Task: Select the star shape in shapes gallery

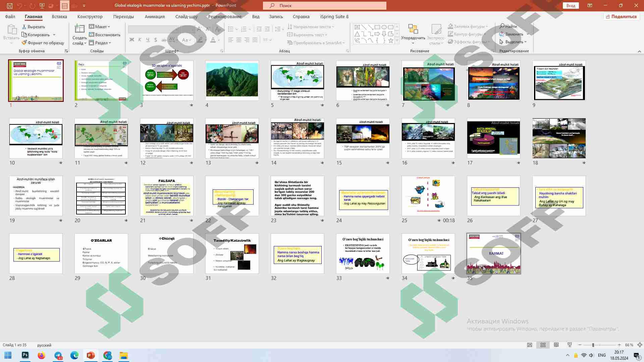Action: (391, 41)
